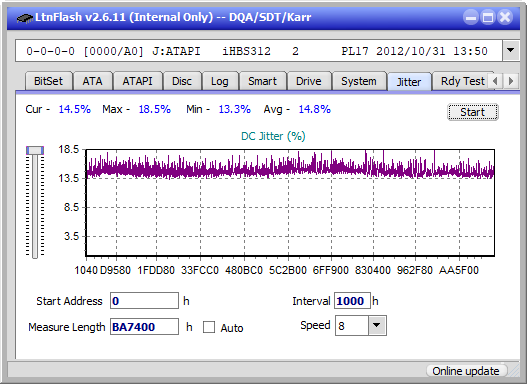Screen dimensions: 527x384
Task: Close the LtnFlash window
Action: pos(505,17)
